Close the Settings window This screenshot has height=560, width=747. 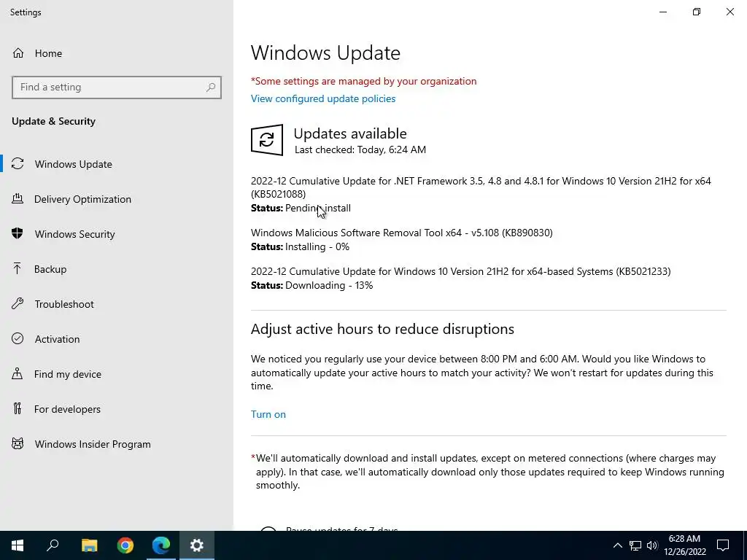pyautogui.click(x=729, y=12)
